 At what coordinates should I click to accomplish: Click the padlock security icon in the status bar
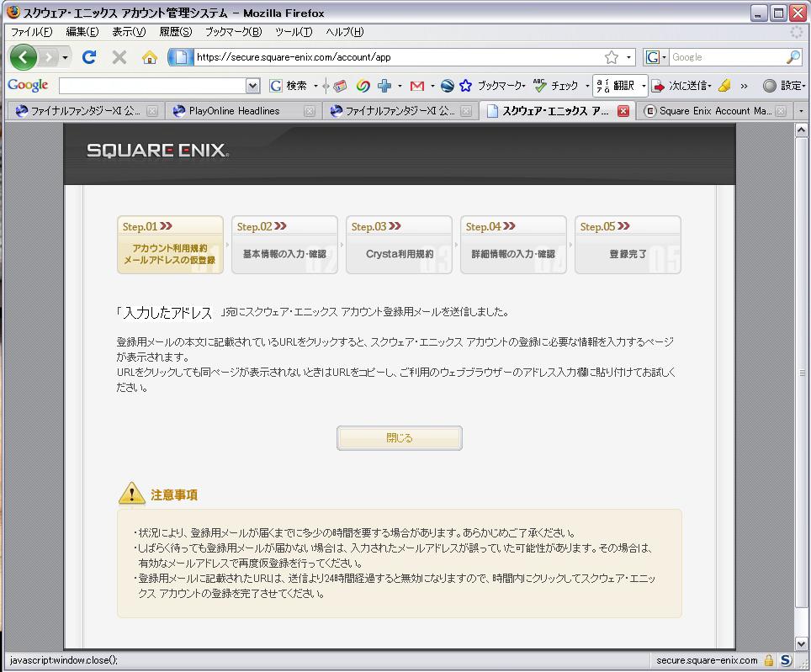(x=769, y=660)
